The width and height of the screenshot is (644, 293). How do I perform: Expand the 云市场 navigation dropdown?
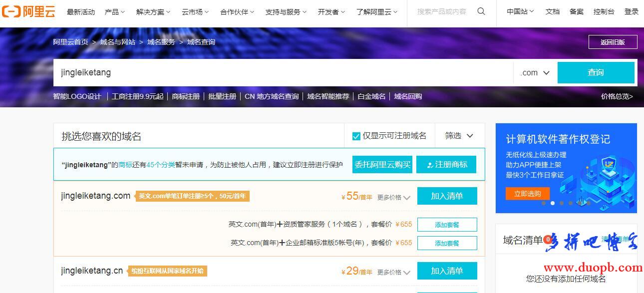[195, 11]
